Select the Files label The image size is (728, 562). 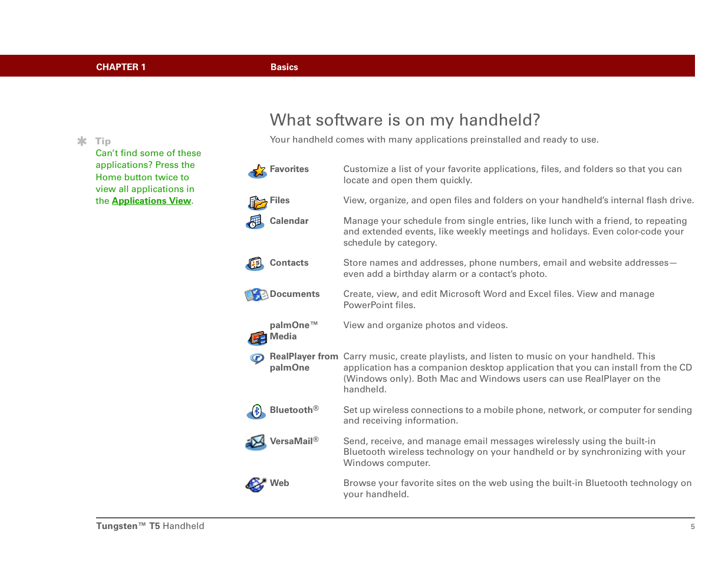tap(280, 200)
